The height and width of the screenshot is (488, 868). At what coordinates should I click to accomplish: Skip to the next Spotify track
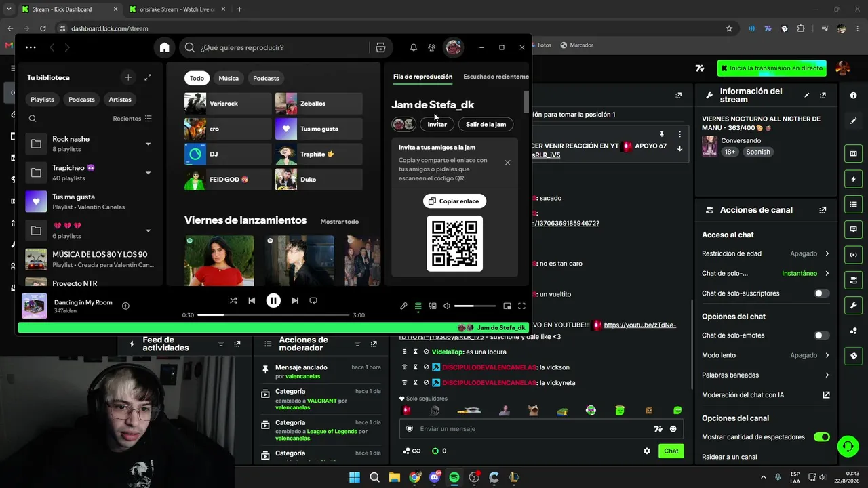tap(295, 300)
